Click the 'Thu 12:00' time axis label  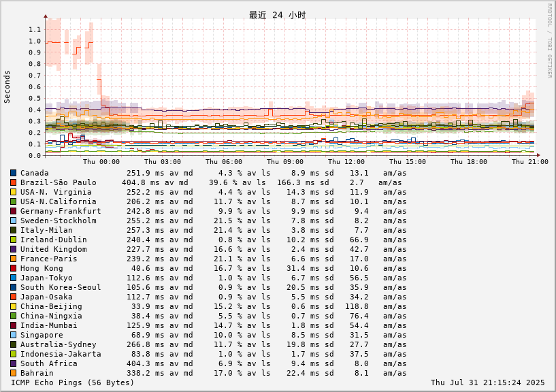(346, 162)
